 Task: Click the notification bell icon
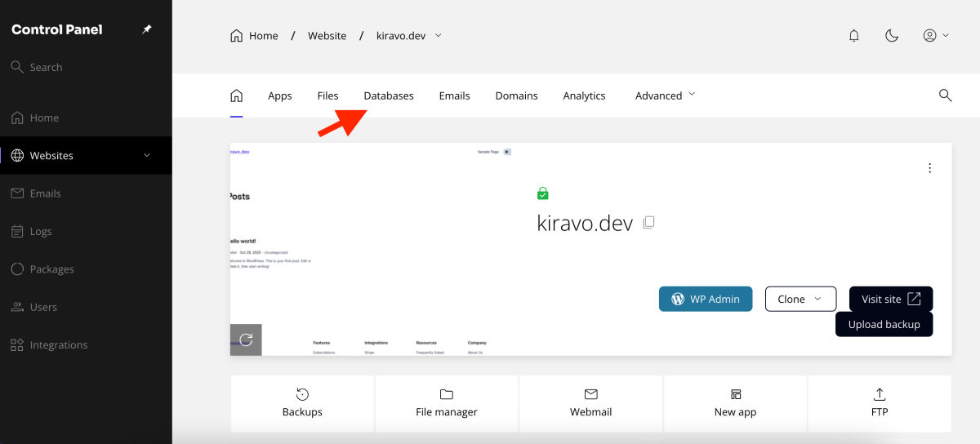(854, 36)
